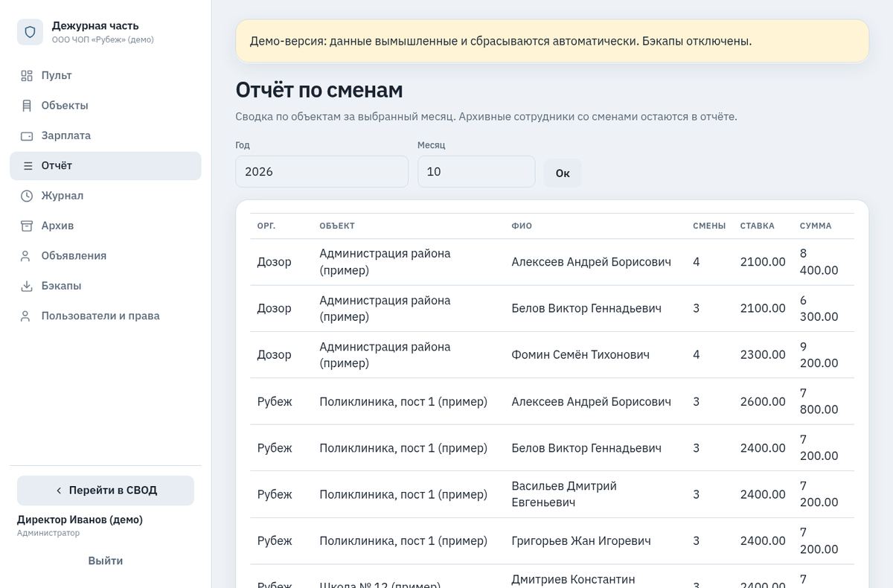893x588 pixels.
Task: Click the Выйти logout button
Action: click(x=106, y=561)
